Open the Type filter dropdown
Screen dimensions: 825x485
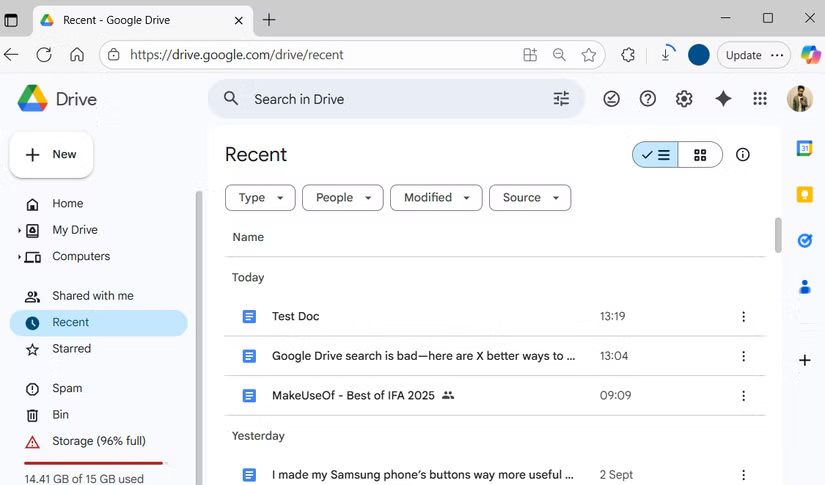tap(260, 198)
